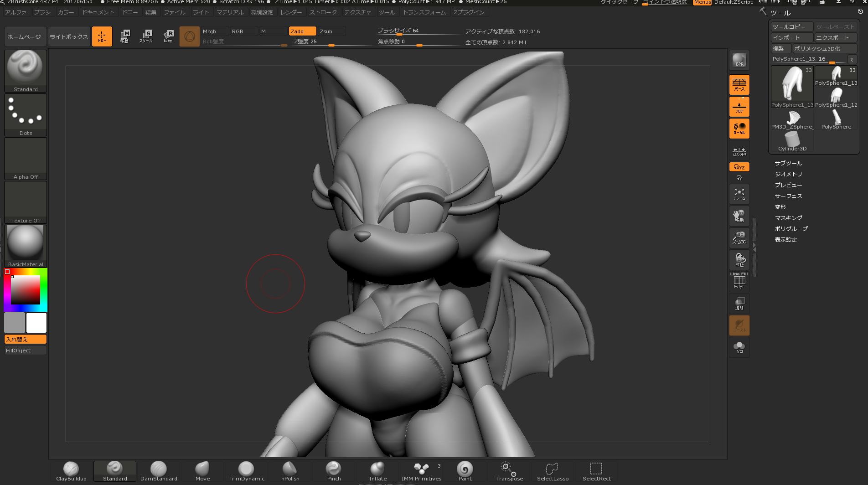Activate the Transpose tool
The width and height of the screenshot is (868, 485).
(509, 471)
